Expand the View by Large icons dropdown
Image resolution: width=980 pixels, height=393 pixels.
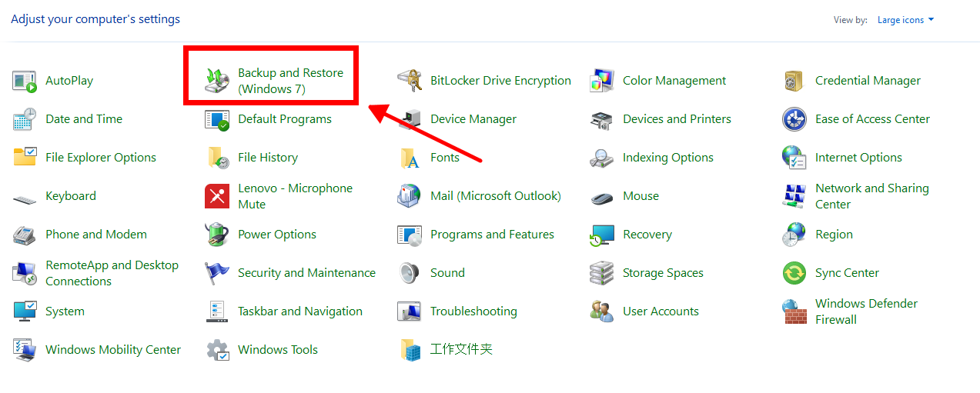905,20
